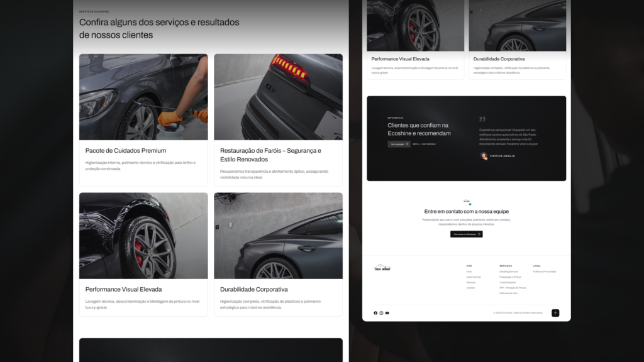Click the 'Ver no google' button
The image size is (644, 362).
pos(399,144)
